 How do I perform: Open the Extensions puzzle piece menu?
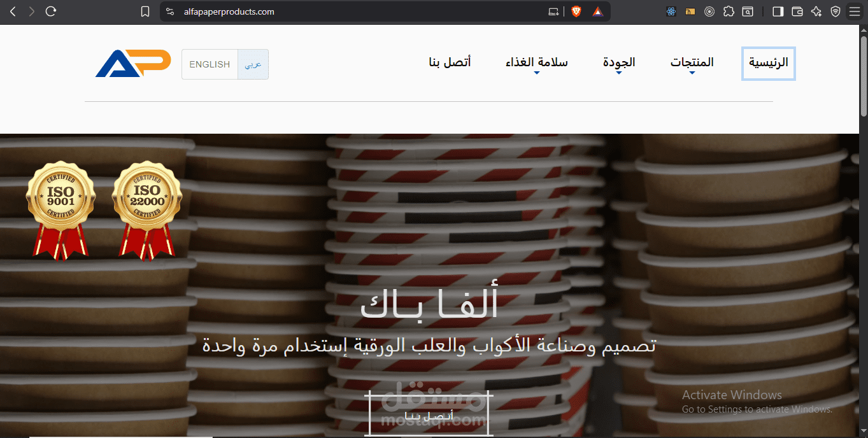pyautogui.click(x=729, y=11)
